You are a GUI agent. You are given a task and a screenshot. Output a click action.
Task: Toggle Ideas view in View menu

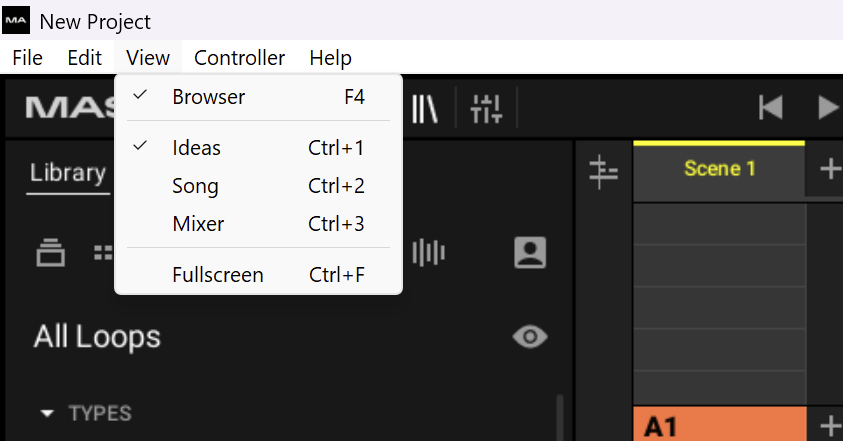point(196,148)
